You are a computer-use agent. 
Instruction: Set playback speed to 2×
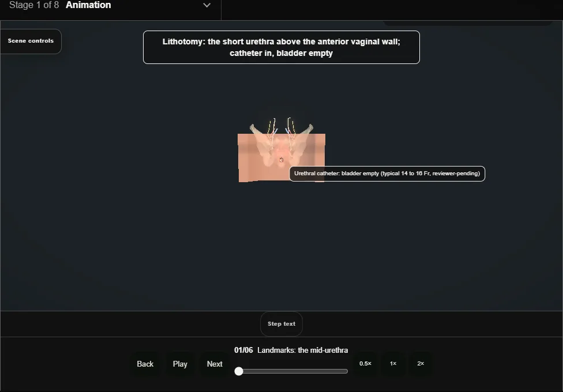[x=421, y=364]
